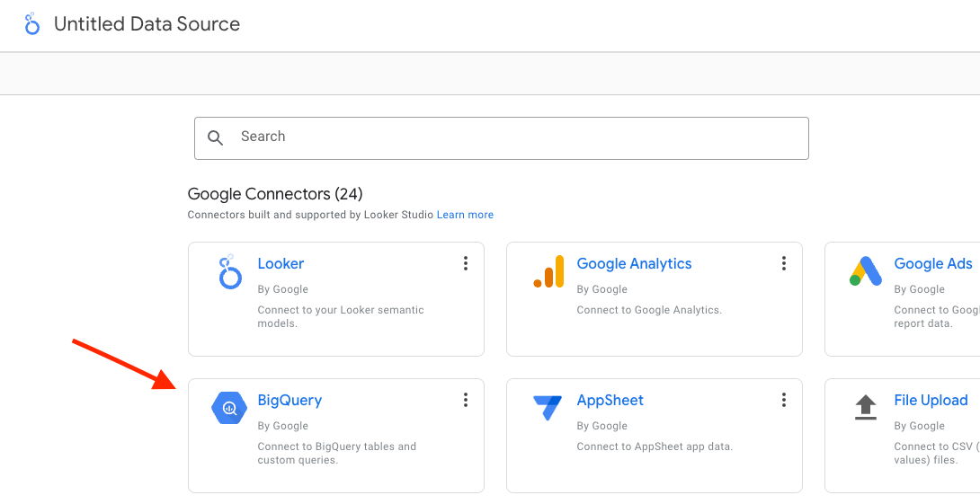This screenshot has width=980, height=504.
Task: Click "Connect to Google Analytics." description
Action: click(x=649, y=310)
